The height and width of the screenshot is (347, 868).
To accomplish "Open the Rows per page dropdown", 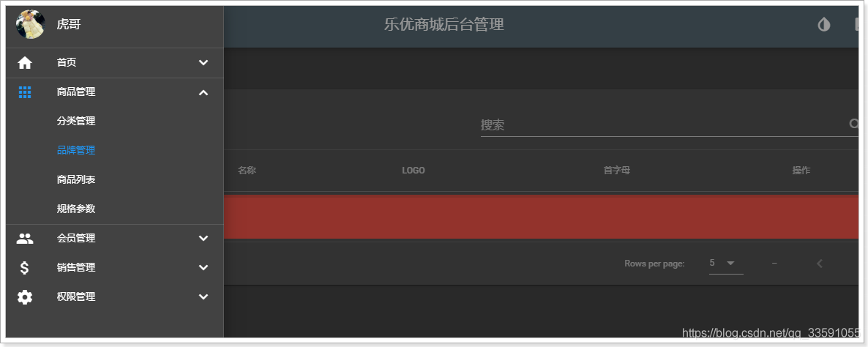I will (726, 264).
